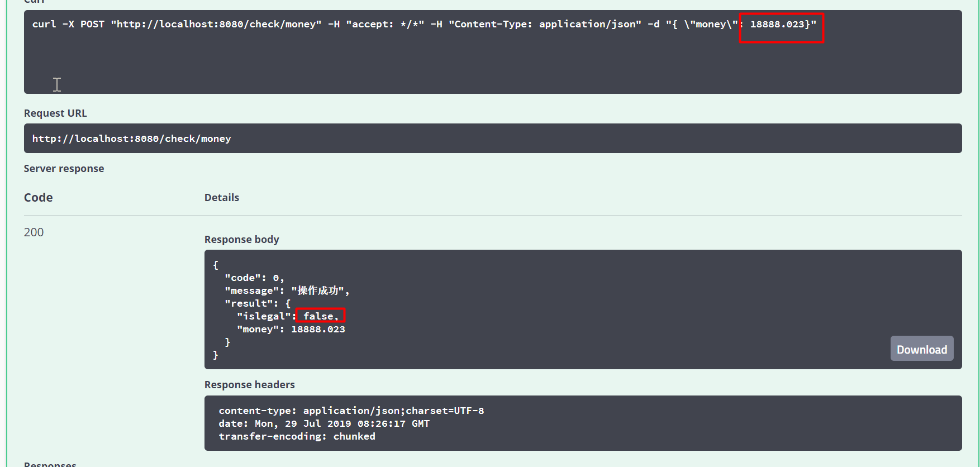Screen dimensions: 980x467
Task: Click the 18888.023 value in curl command
Action: (777, 25)
